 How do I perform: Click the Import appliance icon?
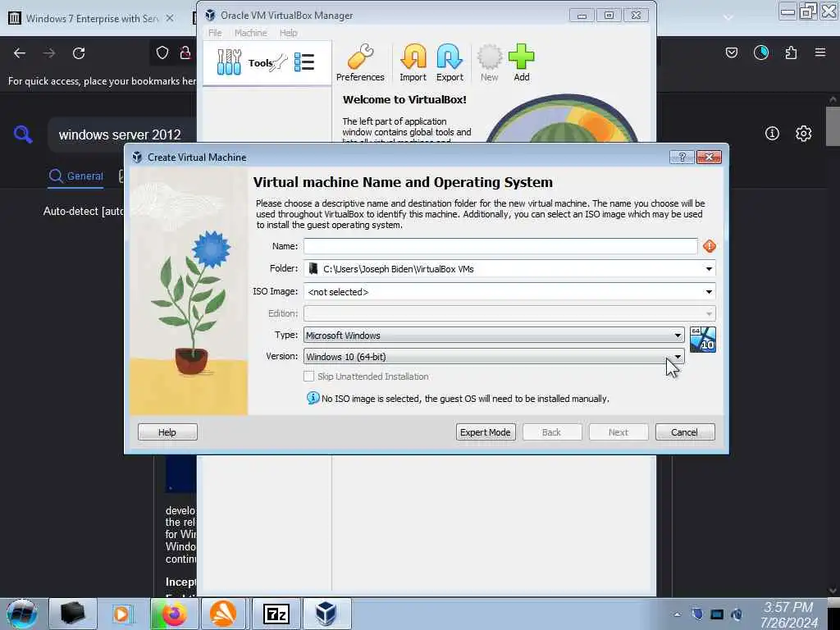pyautogui.click(x=413, y=62)
